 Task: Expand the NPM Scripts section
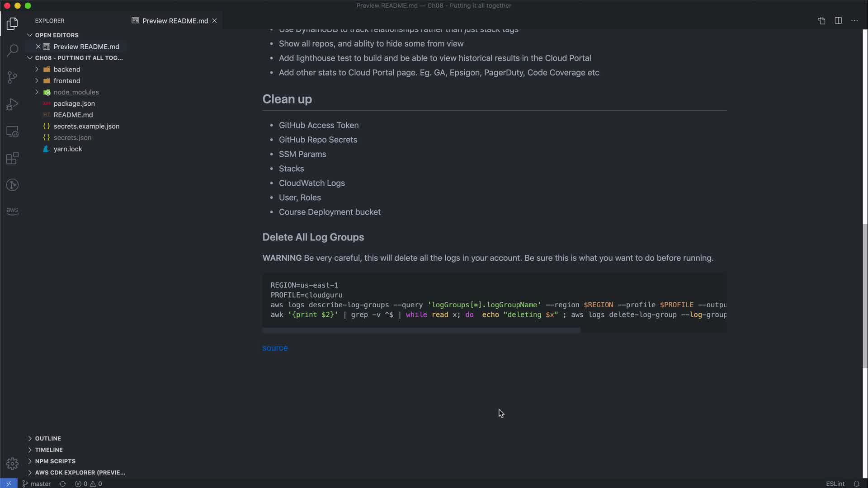point(55,461)
